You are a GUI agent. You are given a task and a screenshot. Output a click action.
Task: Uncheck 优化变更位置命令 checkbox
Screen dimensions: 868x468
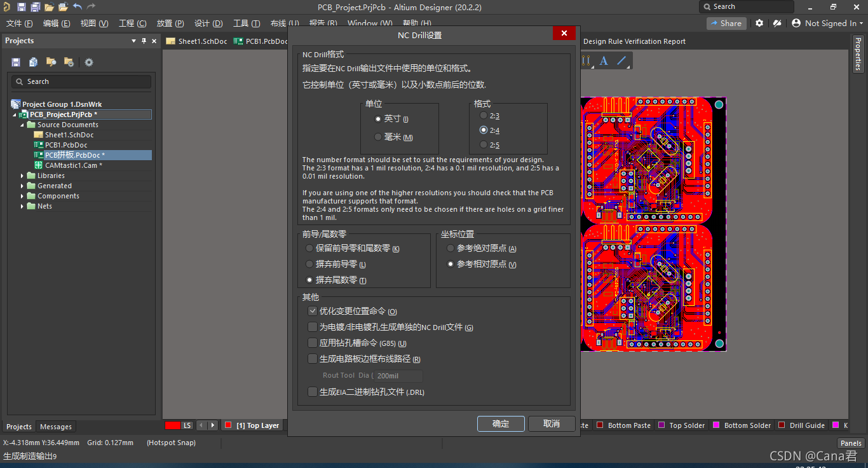(x=313, y=311)
